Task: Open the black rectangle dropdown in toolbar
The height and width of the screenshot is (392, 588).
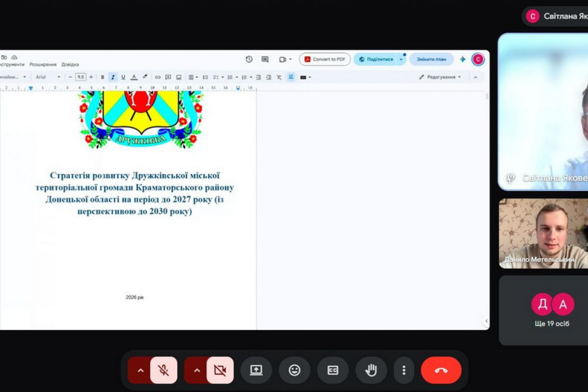Action: coord(305,77)
